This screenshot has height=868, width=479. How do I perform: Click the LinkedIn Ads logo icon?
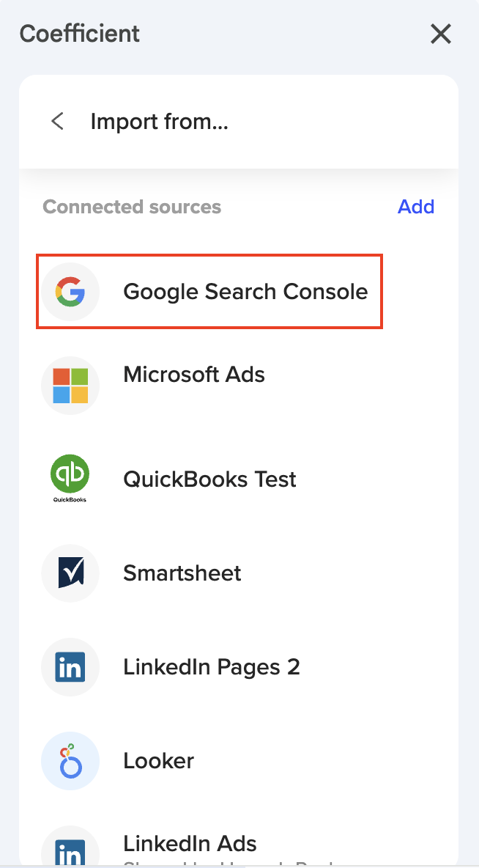(x=70, y=850)
